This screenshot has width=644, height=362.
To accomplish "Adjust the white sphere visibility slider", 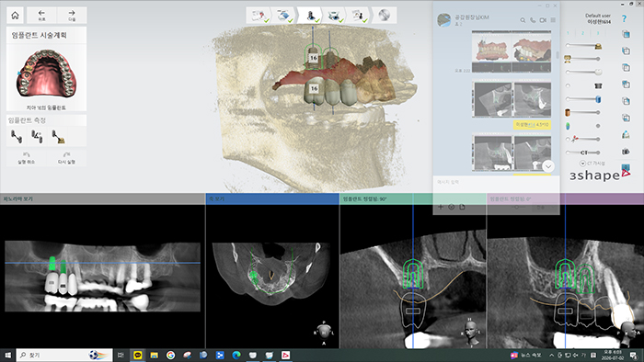I will tap(583, 73).
